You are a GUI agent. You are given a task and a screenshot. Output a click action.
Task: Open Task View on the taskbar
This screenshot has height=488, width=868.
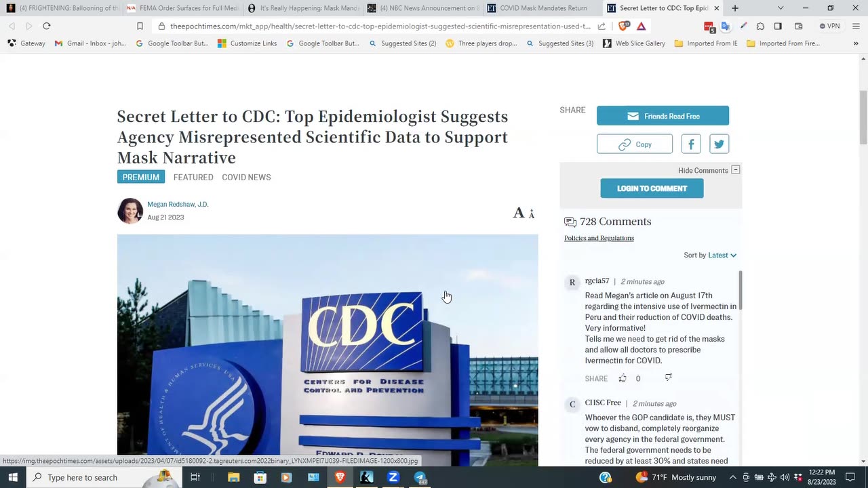pos(195,477)
